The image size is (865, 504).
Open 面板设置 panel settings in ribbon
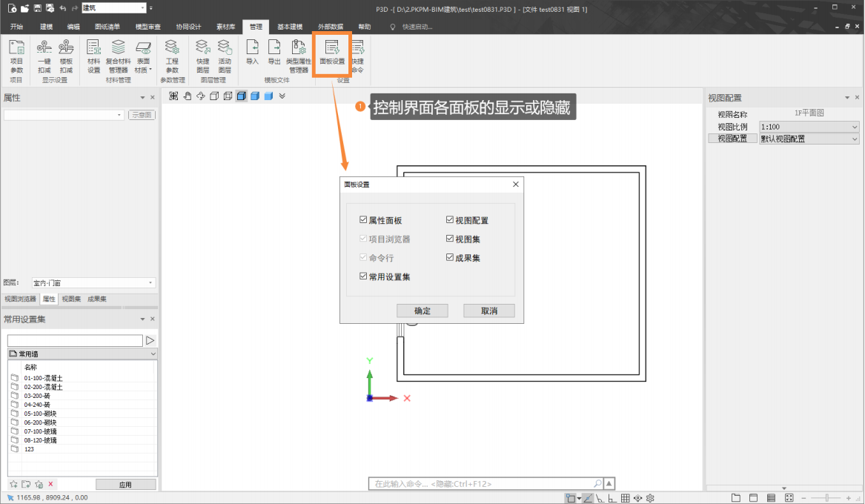[x=332, y=53]
